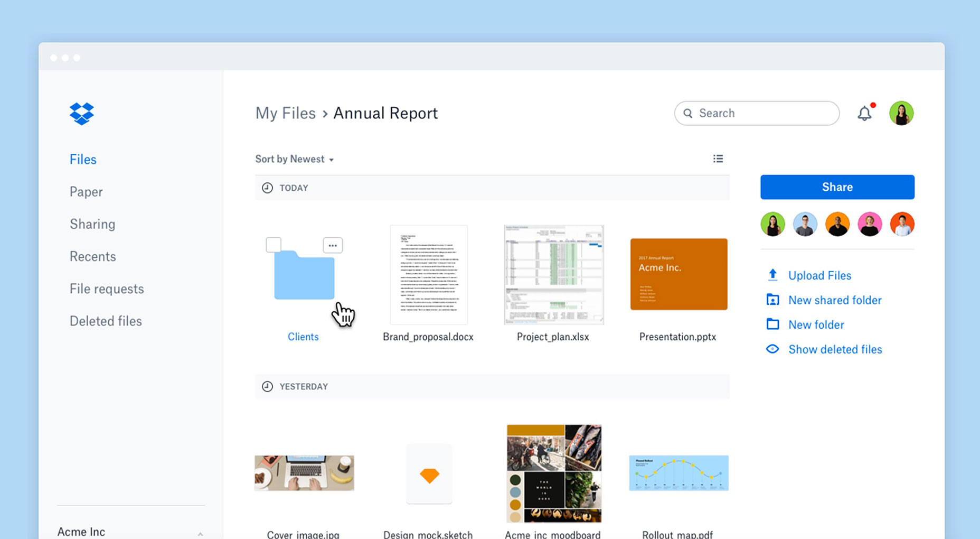This screenshot has height=539, width=980.
Task: Open the user profile avatar
Action: pyautogui.click(x=901, y=113)
